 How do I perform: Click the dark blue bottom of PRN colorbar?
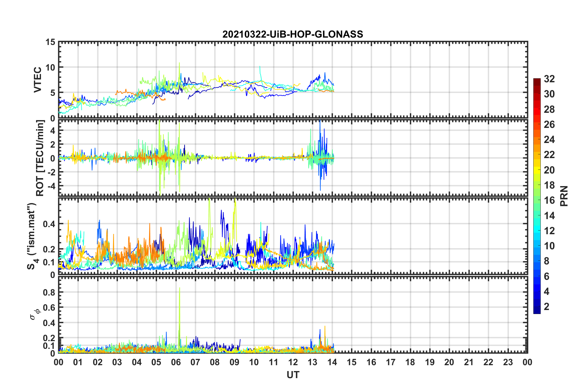coord(537,311)
